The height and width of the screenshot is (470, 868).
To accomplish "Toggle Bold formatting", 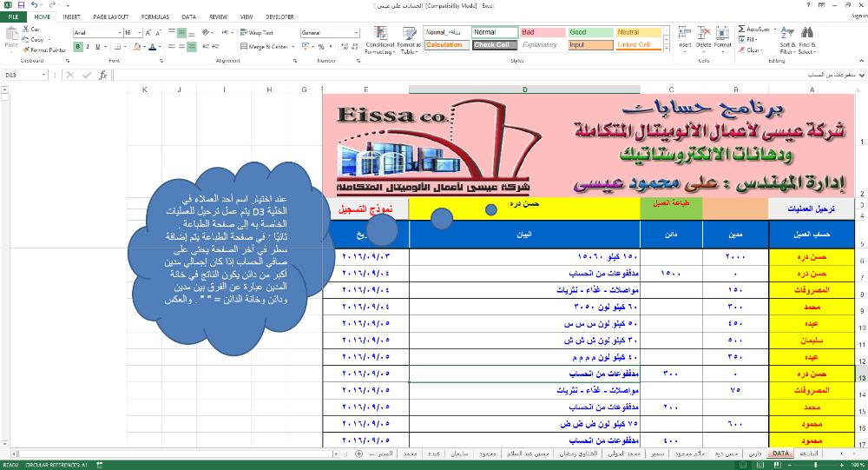I will [x=78, y=47].
